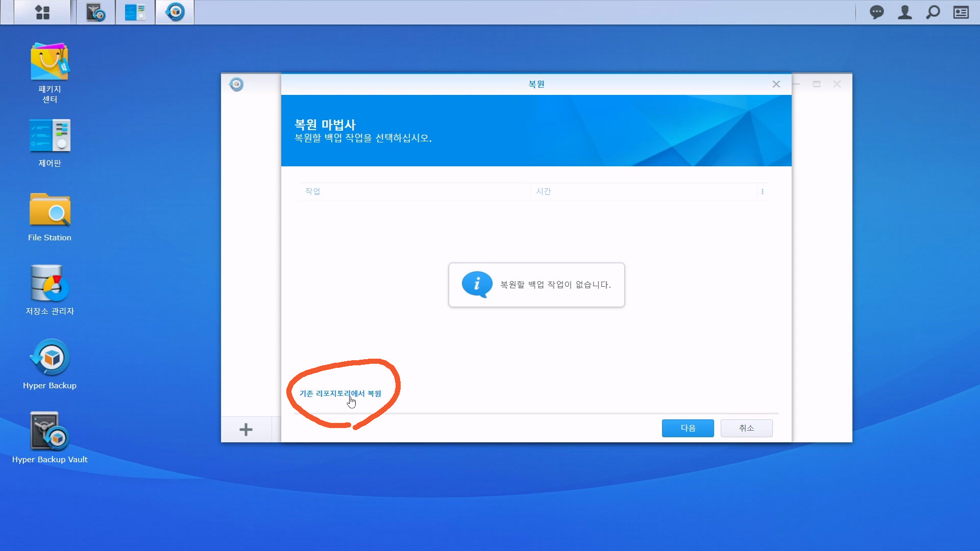This screenshot has height=551, width=980.
Task: Open Storage Manager desktop icon
Action: [50, 284]
